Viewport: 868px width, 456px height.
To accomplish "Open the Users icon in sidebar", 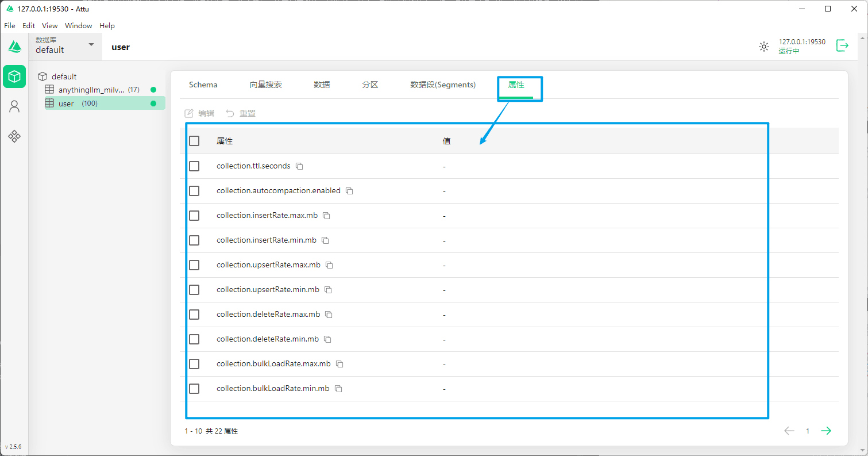I will click(14, 106).
